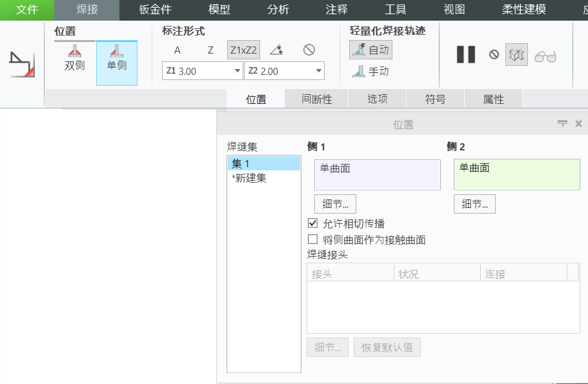Select 双侧 double-sided weld position
588x384 pixels.
[x=75, y=58]
